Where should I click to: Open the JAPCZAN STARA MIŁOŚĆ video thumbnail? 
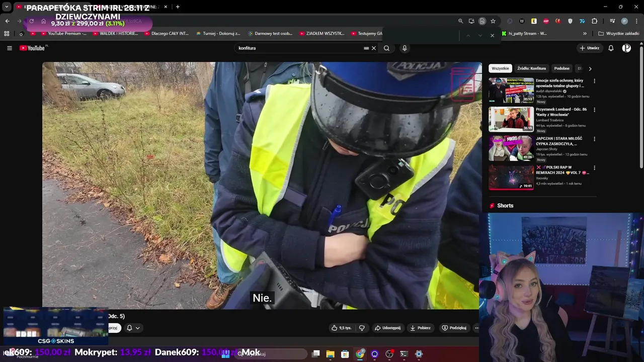click(511, 148)
